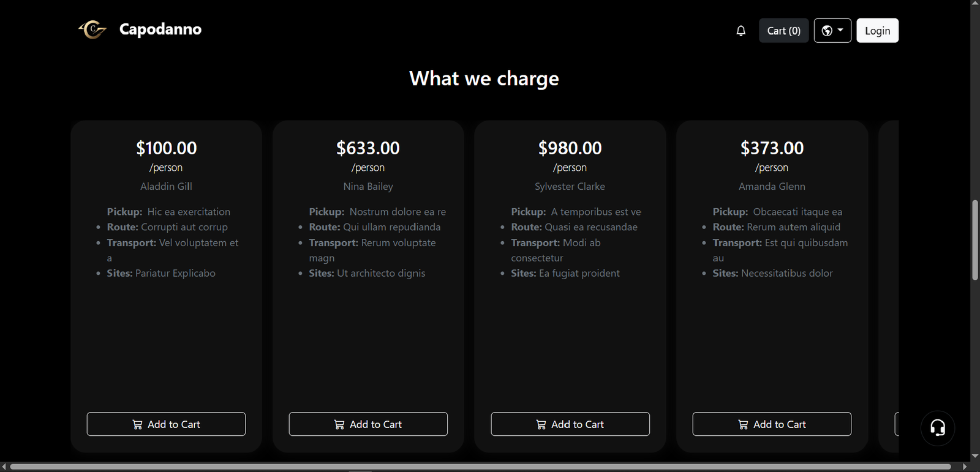Click the horizontal scrollbar right arrow
This screenshot has height=472, width=980.
coord(965,467)
